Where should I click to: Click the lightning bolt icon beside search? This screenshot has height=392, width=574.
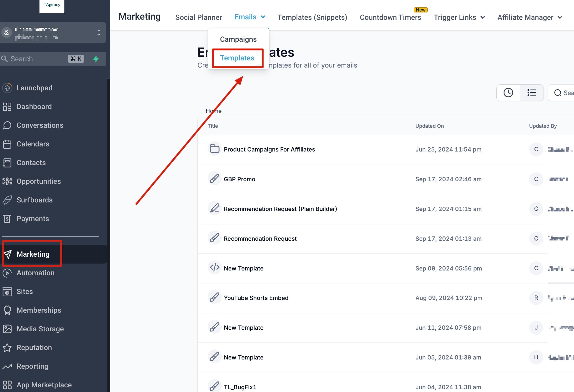tap(96, 59)
